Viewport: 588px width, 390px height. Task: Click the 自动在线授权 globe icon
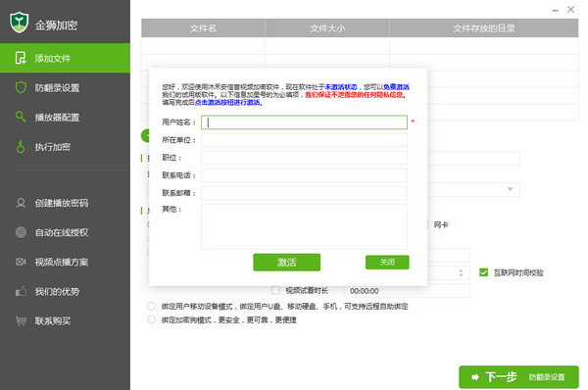pos(21,232)
